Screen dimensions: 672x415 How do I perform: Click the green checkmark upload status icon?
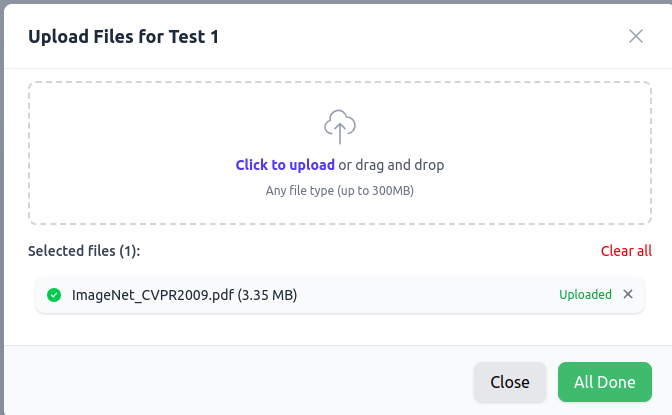(54, 295)
